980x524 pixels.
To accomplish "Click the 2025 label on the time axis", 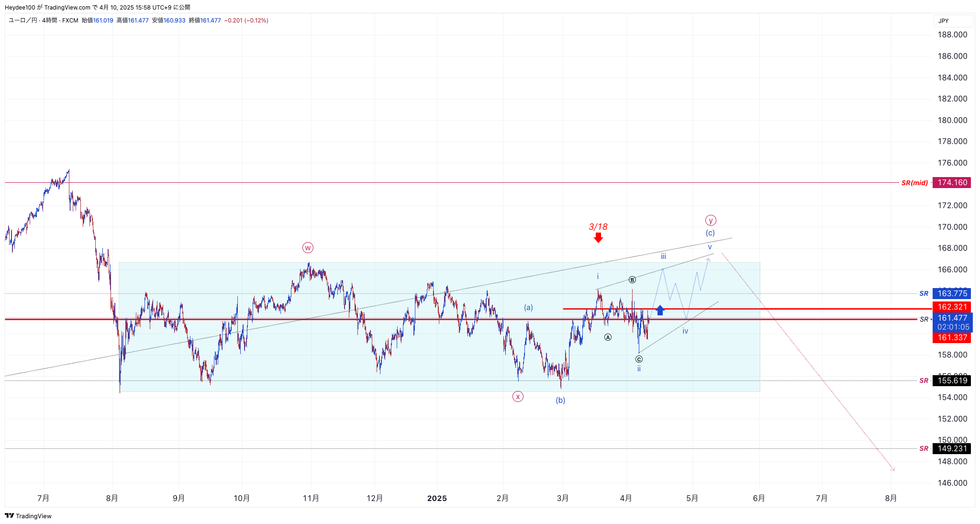I will click(x=436, y=499).
